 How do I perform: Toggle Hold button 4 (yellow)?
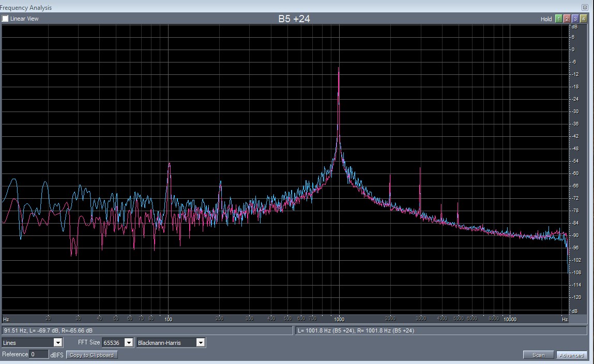[x=583, y=19]
